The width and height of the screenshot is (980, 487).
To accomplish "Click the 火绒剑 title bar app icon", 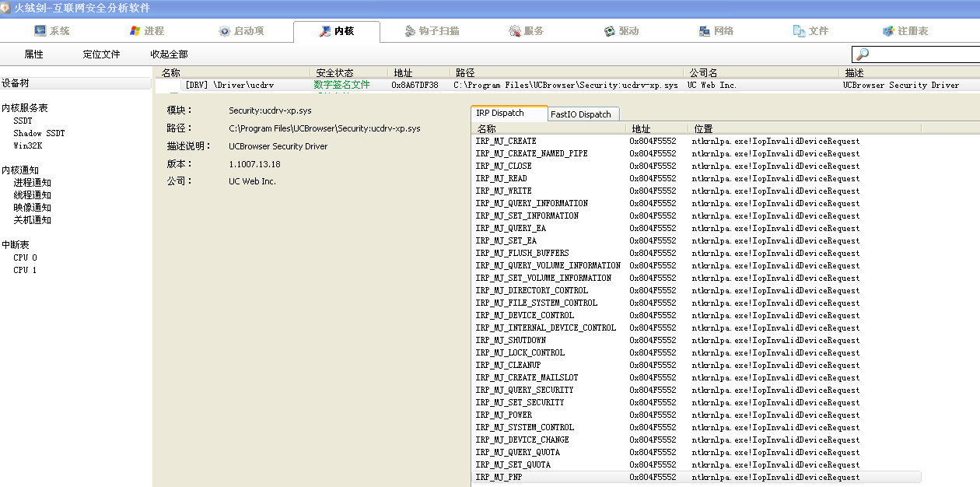I will (x=7, y=8).
